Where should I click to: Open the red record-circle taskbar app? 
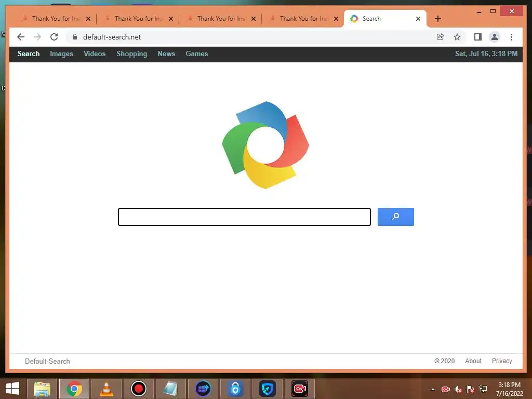pyautogui.click(x=138, y=389)
